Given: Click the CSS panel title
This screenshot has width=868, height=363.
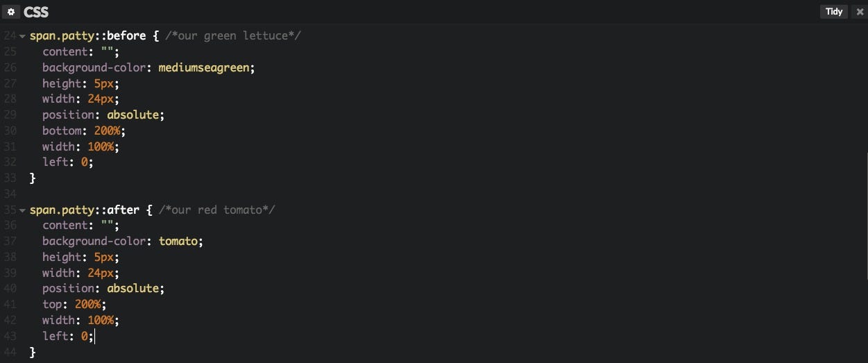Looking at the screenshot, I should (x=36, y=12).
